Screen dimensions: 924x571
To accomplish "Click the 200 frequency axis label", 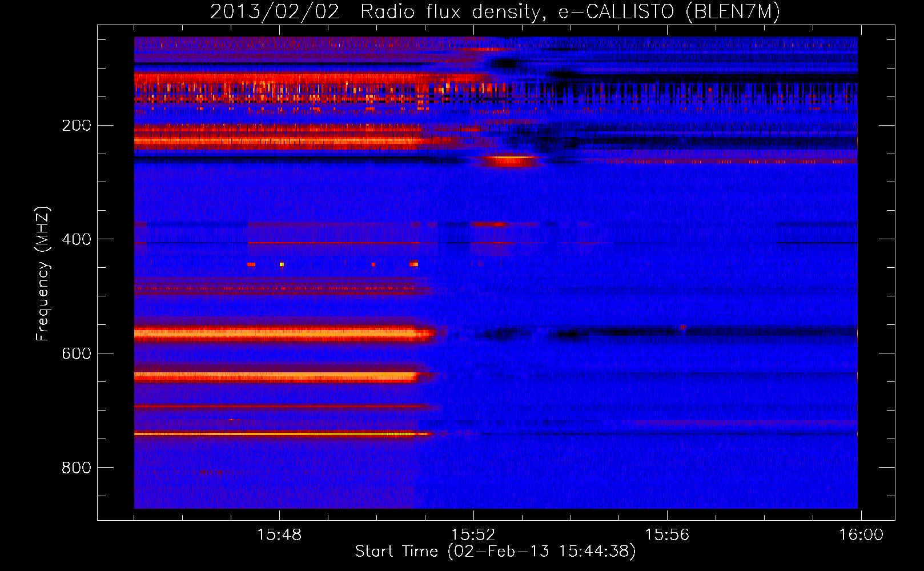I will [77, 126].
